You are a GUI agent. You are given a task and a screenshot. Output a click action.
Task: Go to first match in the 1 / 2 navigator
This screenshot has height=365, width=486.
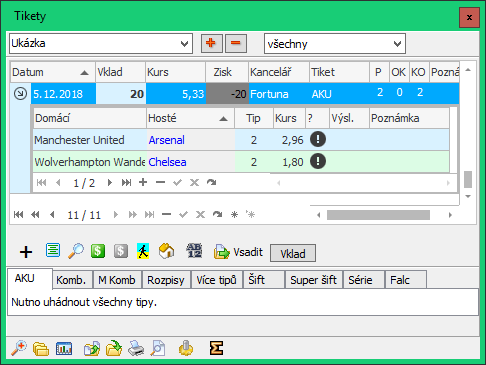[x=41, y=182]
